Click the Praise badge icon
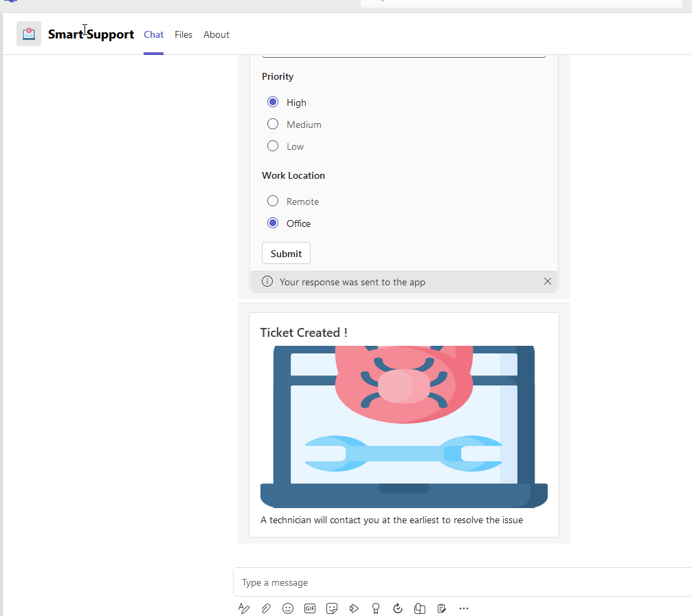692x616 pixels. (x=376, y=608)
